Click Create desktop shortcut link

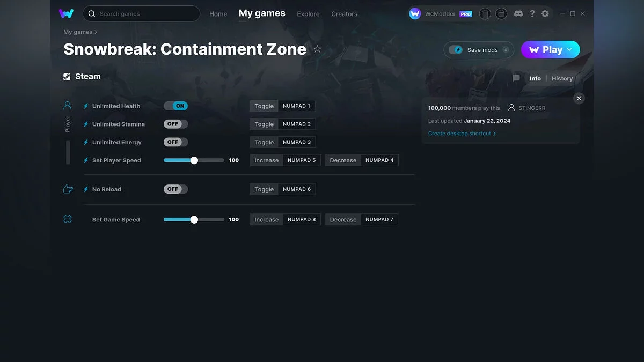click(x=462, y=134)
